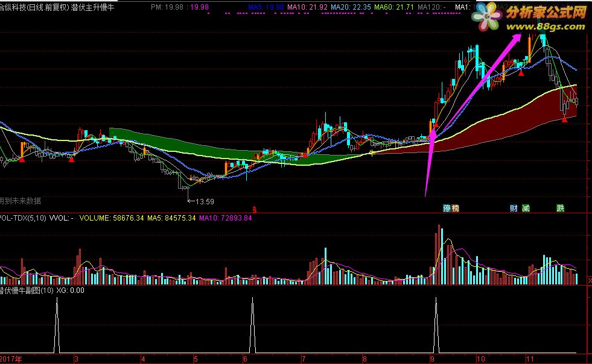Click month 10 on the time axis
The height and width of the screenshot is (364, 592).
point(480,359)
